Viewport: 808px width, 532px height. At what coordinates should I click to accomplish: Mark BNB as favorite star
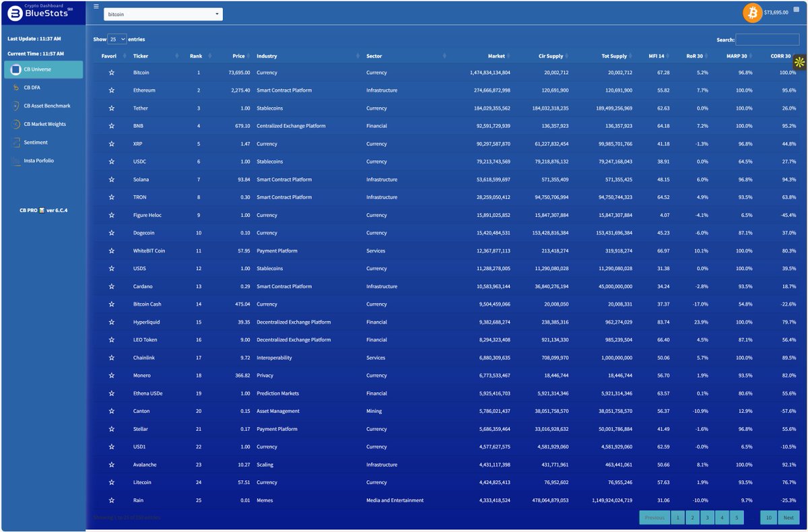point(112,126)
